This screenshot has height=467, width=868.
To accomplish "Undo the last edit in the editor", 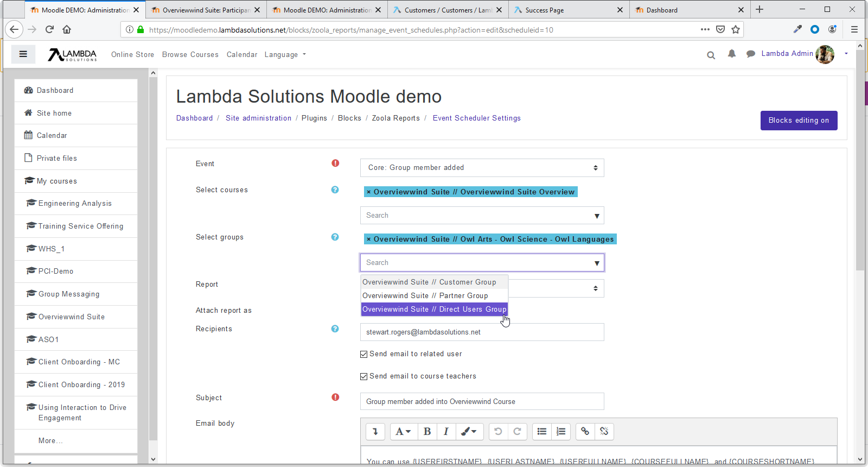I will pyautogui.click(x=498, y=431).
